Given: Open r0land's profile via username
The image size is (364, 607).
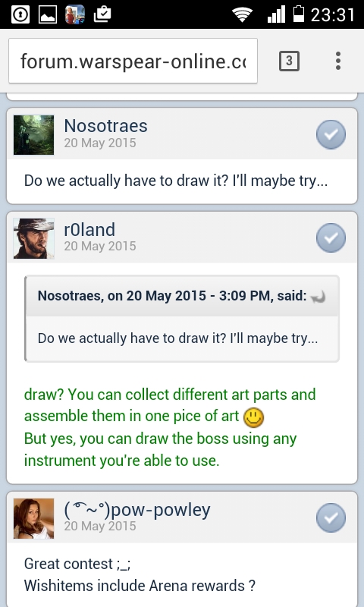Looking at the screenshot, I should point(89,230).
